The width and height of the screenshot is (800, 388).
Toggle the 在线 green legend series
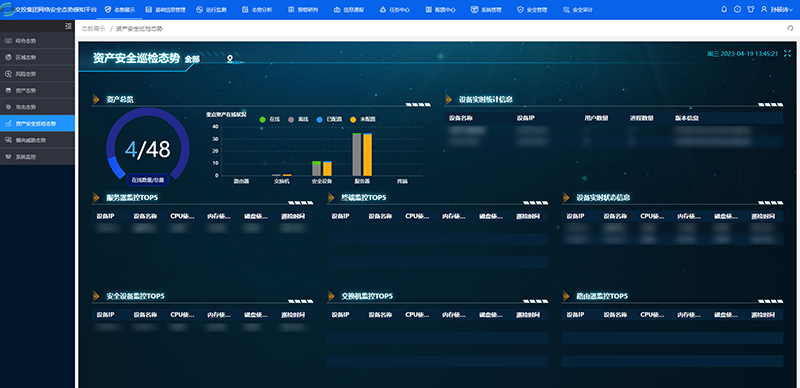pyautogui.click(x=270, y=119)
